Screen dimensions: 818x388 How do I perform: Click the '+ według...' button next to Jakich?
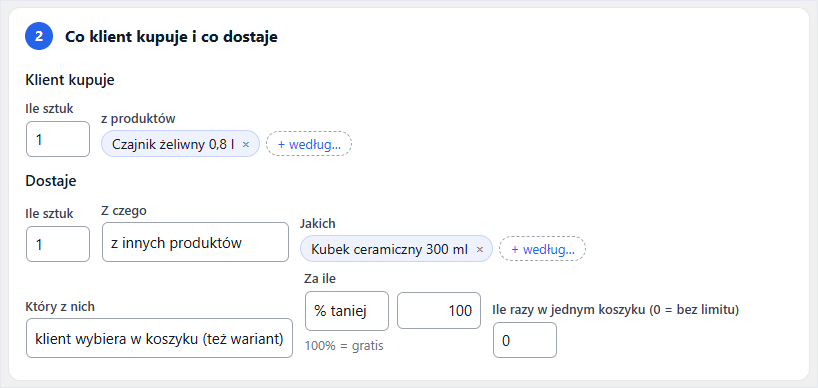543,249
